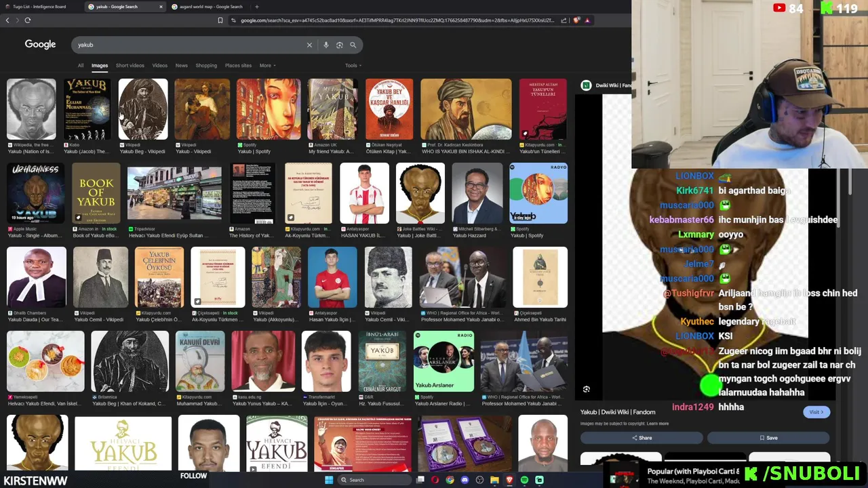Select the News results filter
Viewport: 868px width, 488px height.
click(x=181, y=66)
